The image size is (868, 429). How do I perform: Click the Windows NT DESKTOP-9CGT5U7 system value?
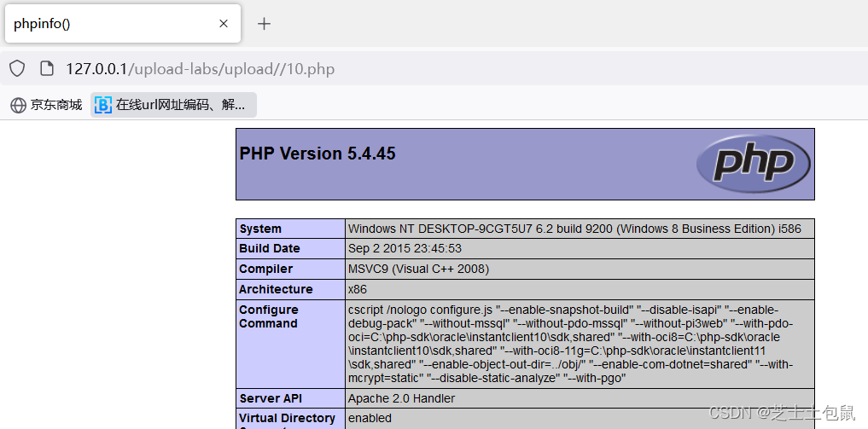(x=574, y=229)
